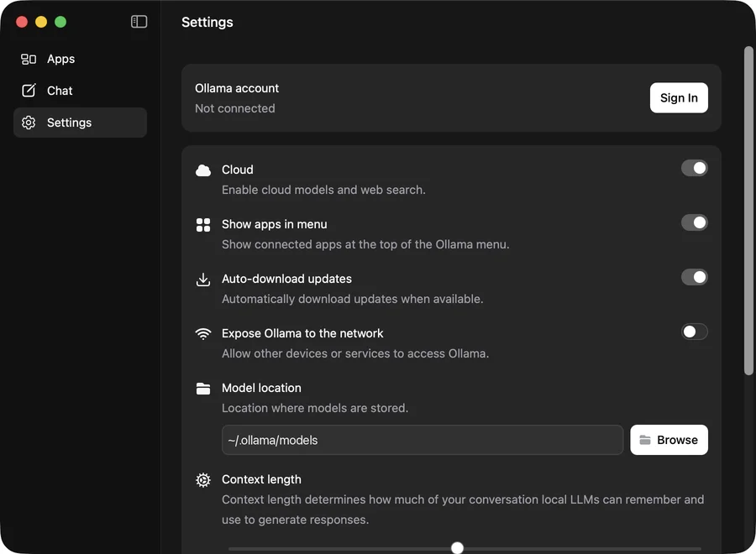Click the Cloud icon
This screenshot has height=554, width=756.
click(x=203, y=170)
